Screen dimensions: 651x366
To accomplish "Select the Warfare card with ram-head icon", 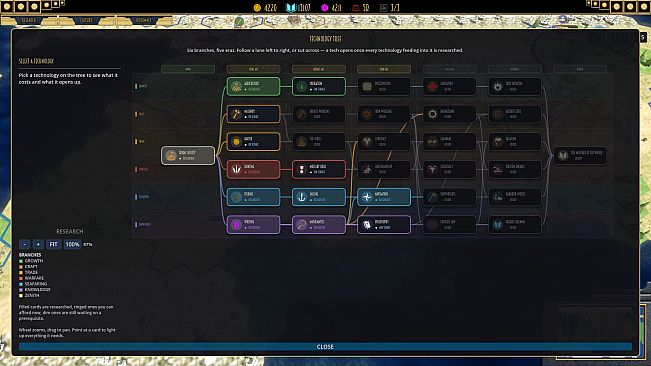I will [x=449, y=169].
